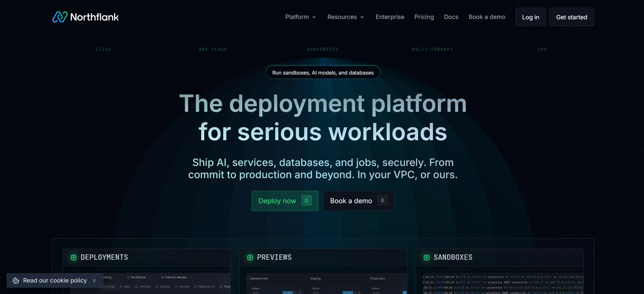Viewport: 644px width, 294px height.
Task: Open the Northflank team dropdown in Deployments preview
Action: tap(140, 277)
